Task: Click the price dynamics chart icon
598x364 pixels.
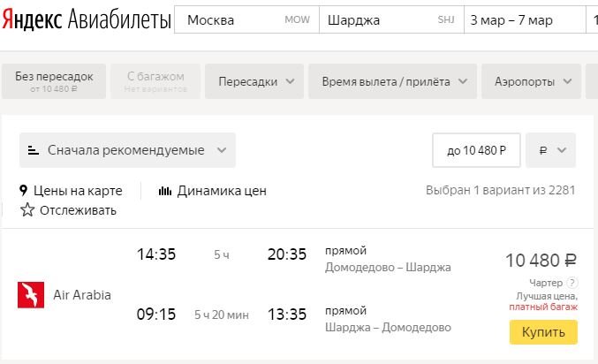Action: [164, 190]
